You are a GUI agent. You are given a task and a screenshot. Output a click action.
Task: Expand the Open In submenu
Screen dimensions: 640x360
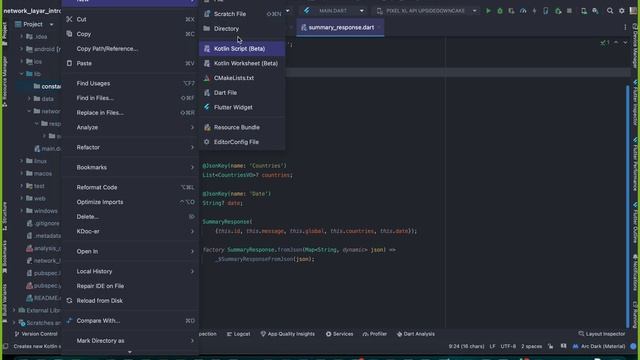(x=130, y=251)
